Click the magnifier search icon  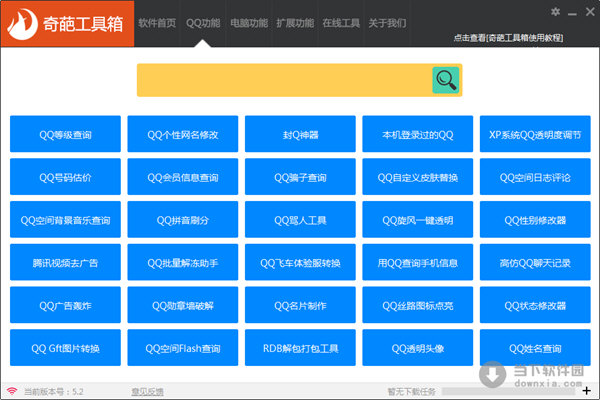point(445,80)
